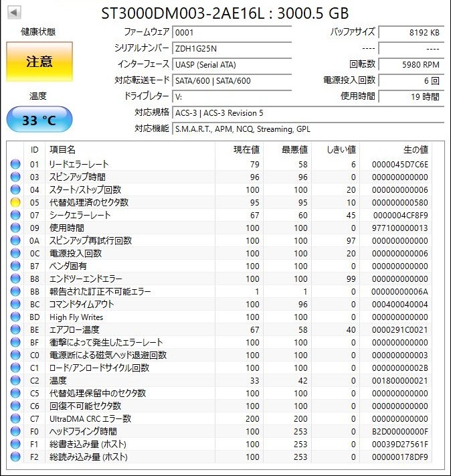The height and width of the screenshot is (476, 451).
Task: Click the power-on count field 6 回
Action: (x=412, y=81)
